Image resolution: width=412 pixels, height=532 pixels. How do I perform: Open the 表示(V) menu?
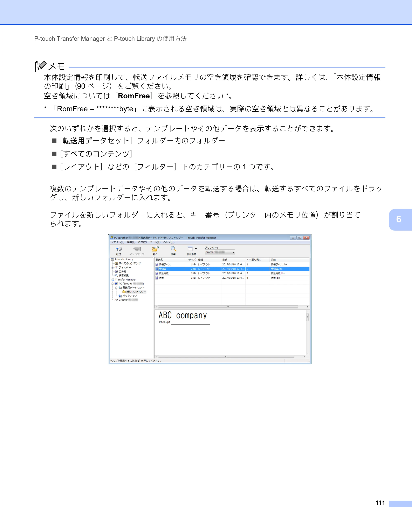pyautogui.click(x=142, y=242)
